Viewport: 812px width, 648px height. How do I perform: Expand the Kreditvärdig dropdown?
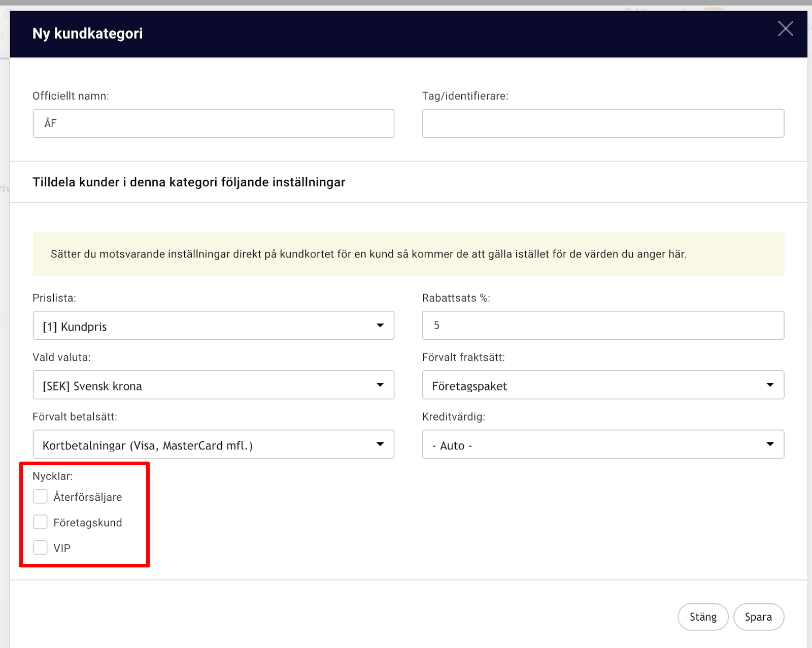click(x=603, y=444)
